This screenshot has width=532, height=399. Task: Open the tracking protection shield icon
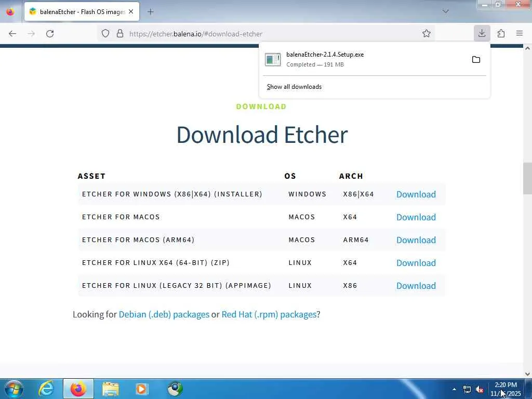(x=105, y=34)
